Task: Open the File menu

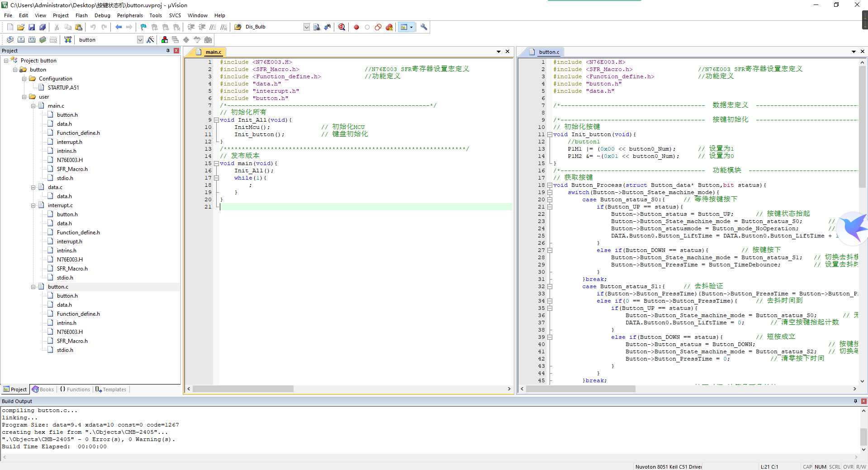Action: coord(8,15)
